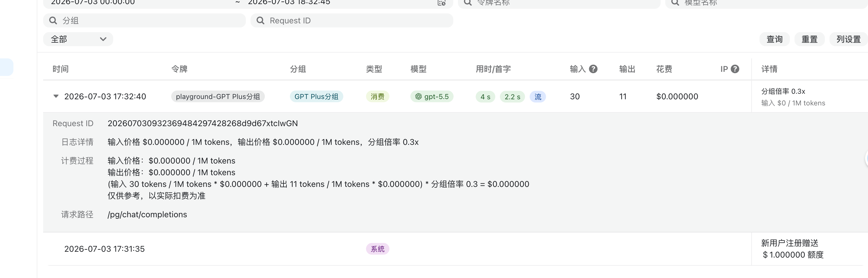Screen dimensions: 868x278
Task: Click the help icon beside 输入 header
Action: point(593,69)
